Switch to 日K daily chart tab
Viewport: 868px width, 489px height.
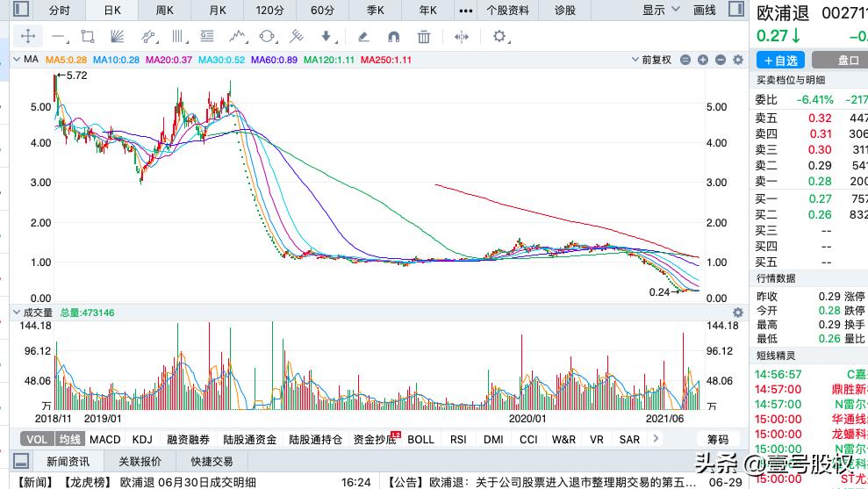[112, 10]
